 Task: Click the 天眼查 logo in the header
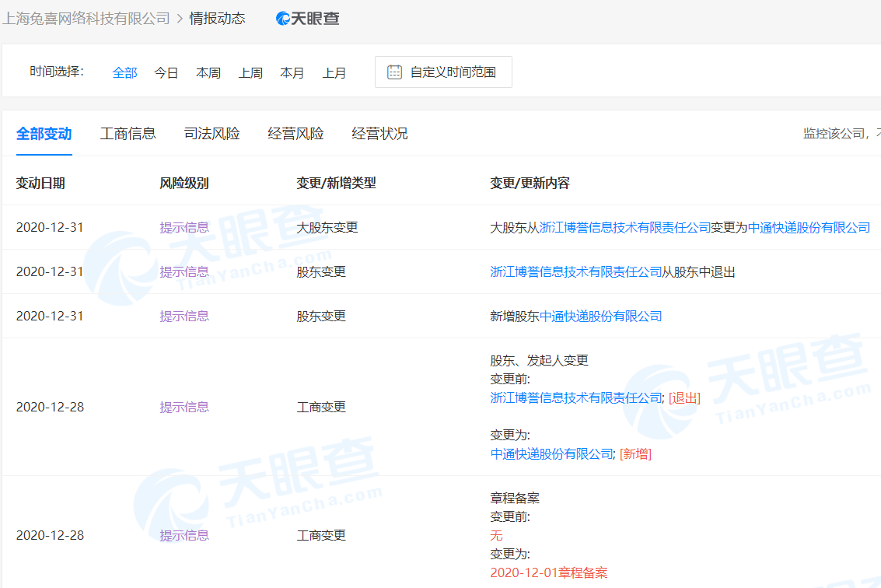308,19
